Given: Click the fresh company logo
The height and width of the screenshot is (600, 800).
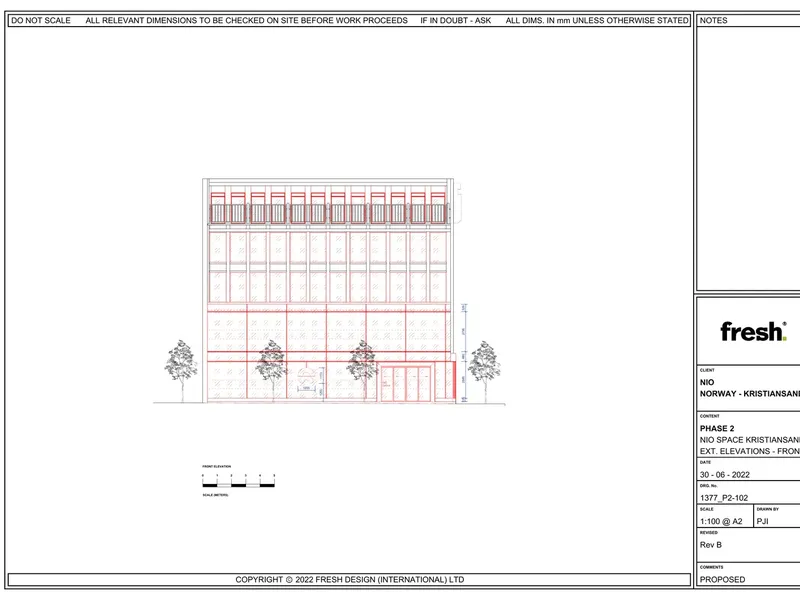Looking at the screenshot, I should 753,332.
